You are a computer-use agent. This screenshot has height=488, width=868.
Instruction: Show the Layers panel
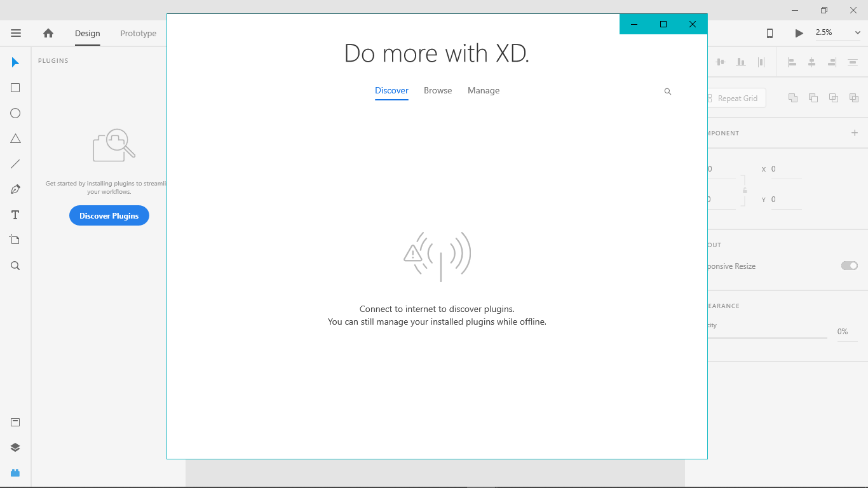[15, 447]
